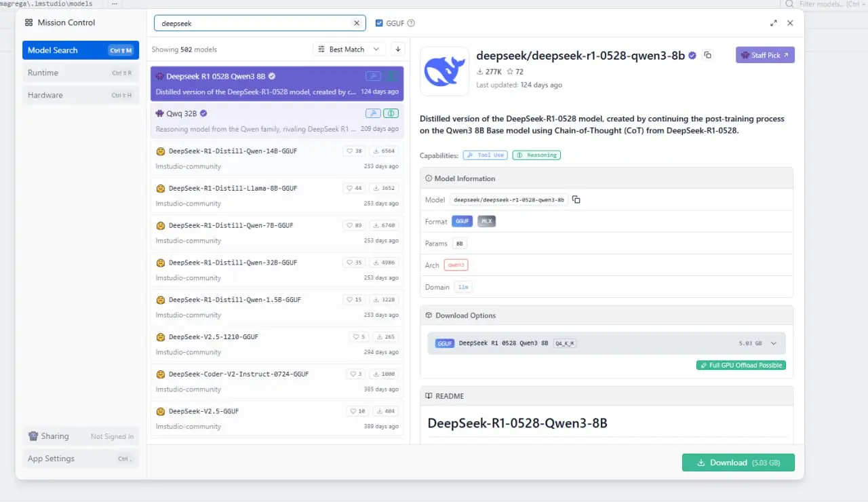This screenshot has width=868, height=502.
Task: Click the likes heart on DeepSeek-R1-Distill-Qwen-7B-GGUF
Action: point(349,225)
